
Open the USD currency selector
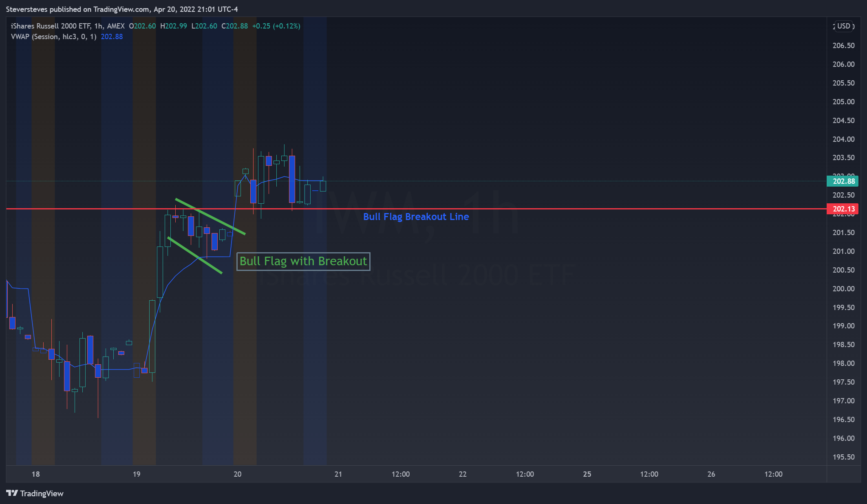(x=844, y=26)
